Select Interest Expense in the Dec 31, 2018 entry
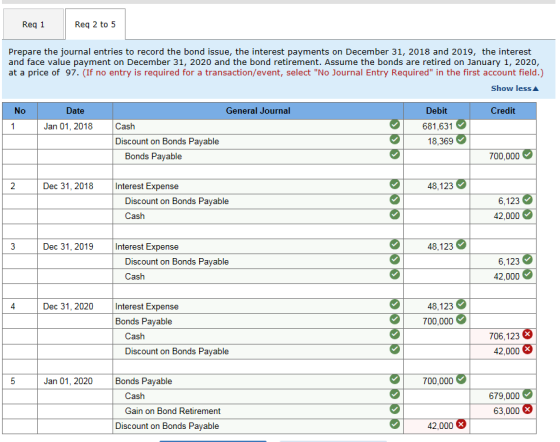Viewport: 560px width, 442px height. [258, 186]
